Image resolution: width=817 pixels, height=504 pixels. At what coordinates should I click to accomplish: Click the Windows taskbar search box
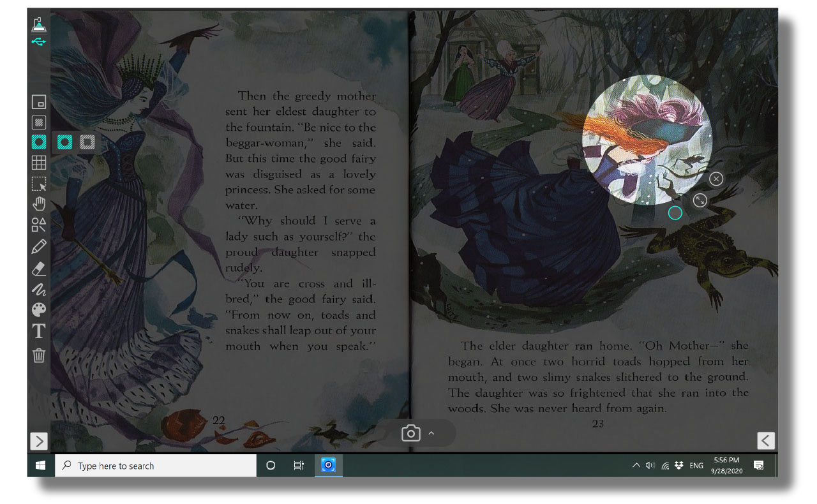156,466
